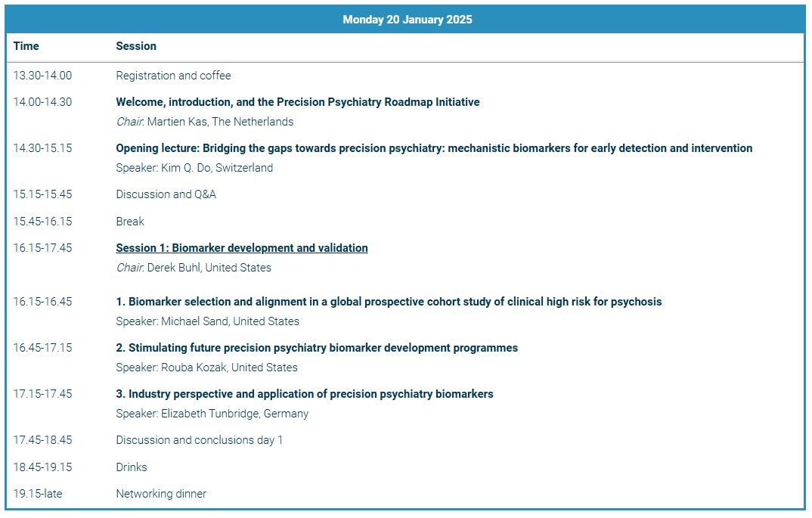
Task: Click chair name Martien Kas, The Netherlands
Action: [220, 122]
